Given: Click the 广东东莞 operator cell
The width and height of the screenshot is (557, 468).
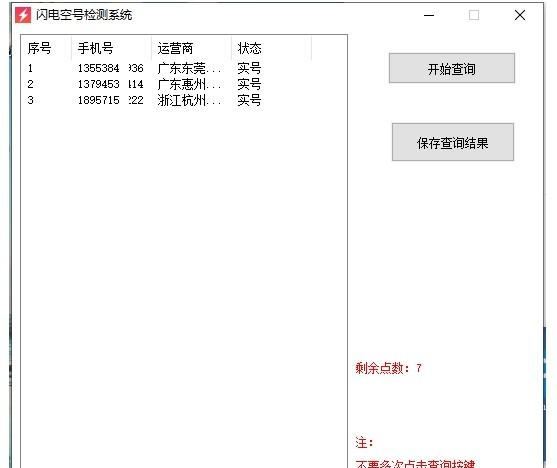Looking at the screenshot, I should pos(189,68).
